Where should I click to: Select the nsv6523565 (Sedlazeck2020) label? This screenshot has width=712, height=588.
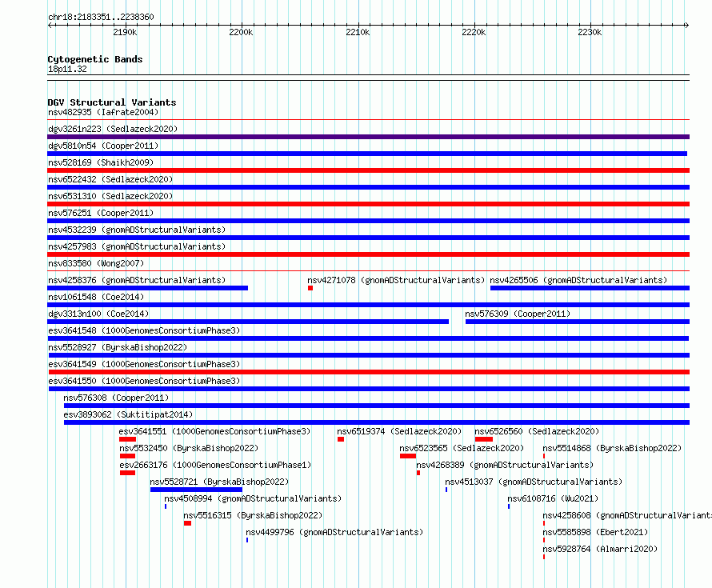click(x=462, y=448)
